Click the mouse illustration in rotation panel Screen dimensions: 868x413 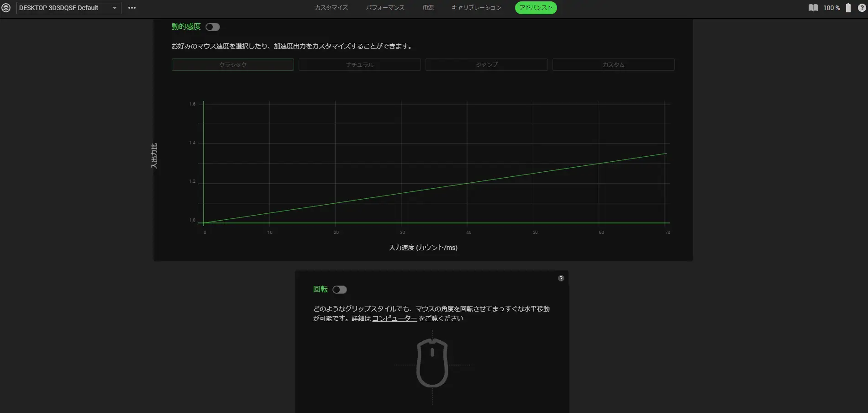click(432, 363)
